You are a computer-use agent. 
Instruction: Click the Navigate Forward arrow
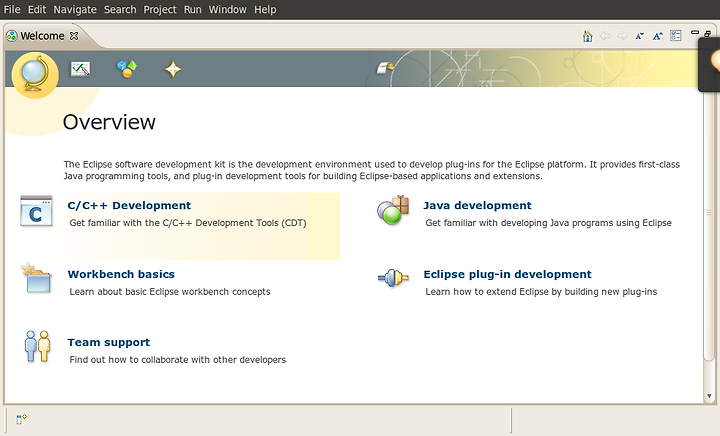(622, 36)
